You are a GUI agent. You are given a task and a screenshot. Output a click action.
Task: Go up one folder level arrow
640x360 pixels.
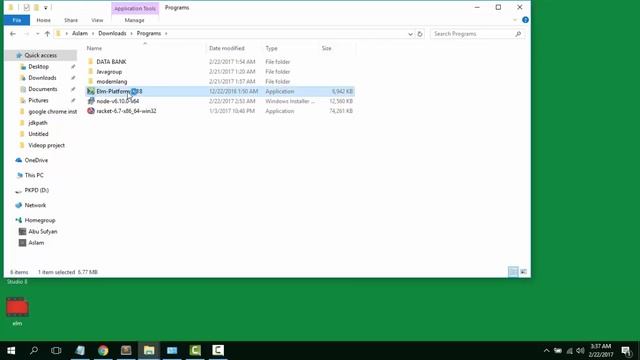pyautogui.click(x=47, y=33)
